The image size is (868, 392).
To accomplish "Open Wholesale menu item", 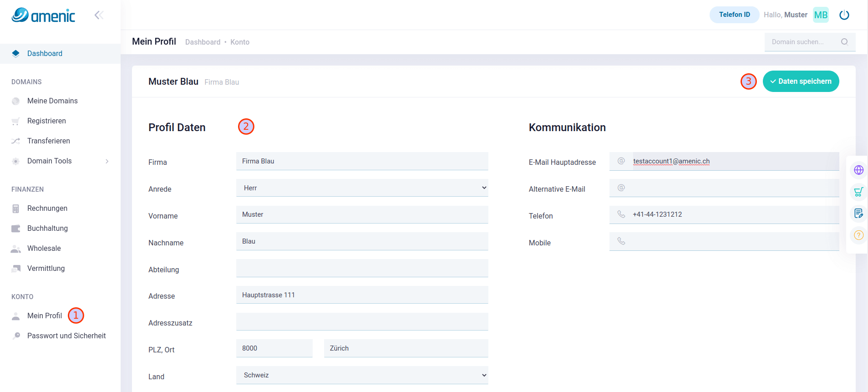I will point(44,248).
